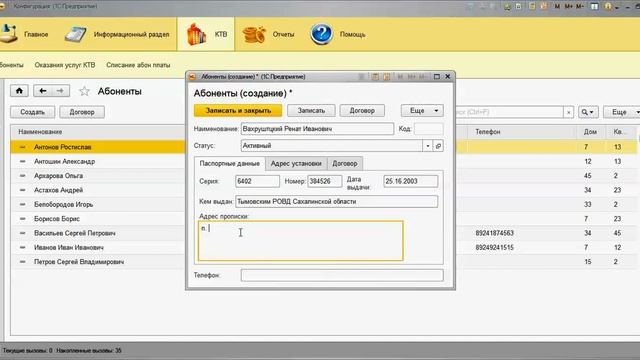Open the Еще menu in the dialog
640x360 pixels.
(422, 111)
